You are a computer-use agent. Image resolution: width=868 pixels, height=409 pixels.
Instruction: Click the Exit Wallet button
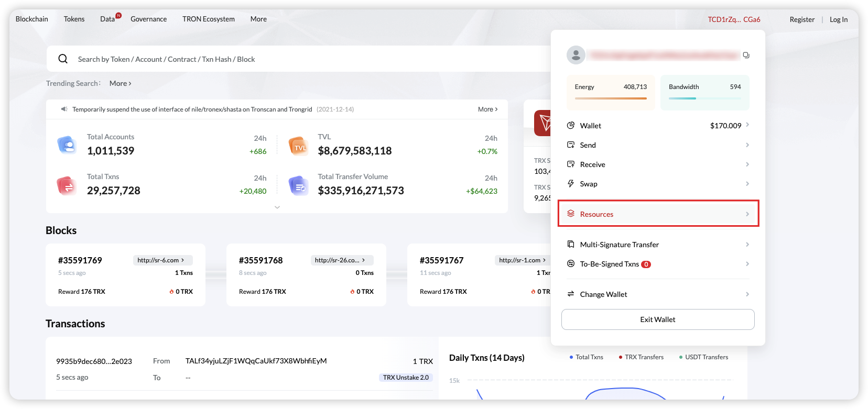(x=658, y=319)
